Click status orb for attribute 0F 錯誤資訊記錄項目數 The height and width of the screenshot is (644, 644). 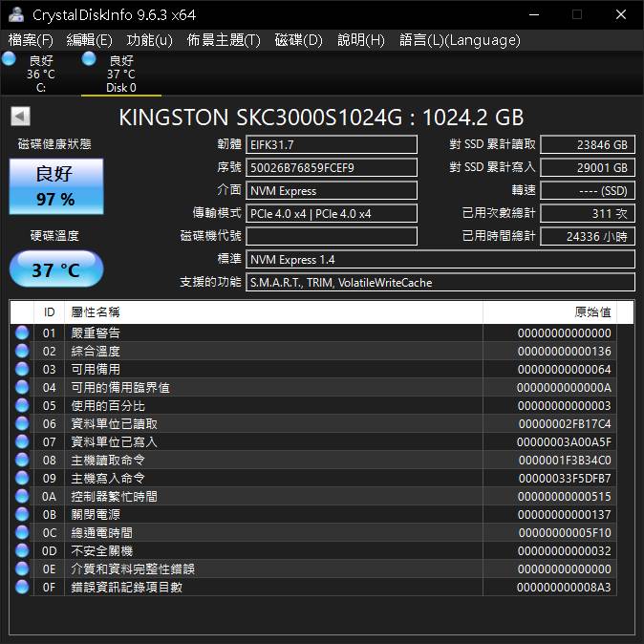(x=22, y=587)
